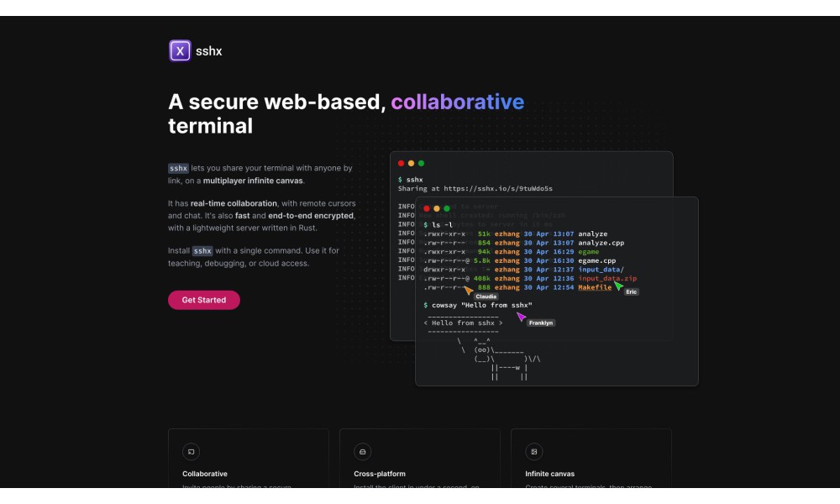Click the 'real-time collaboration' bold text
The height and width of the screenshot is (504, 840).
point(234,203)
